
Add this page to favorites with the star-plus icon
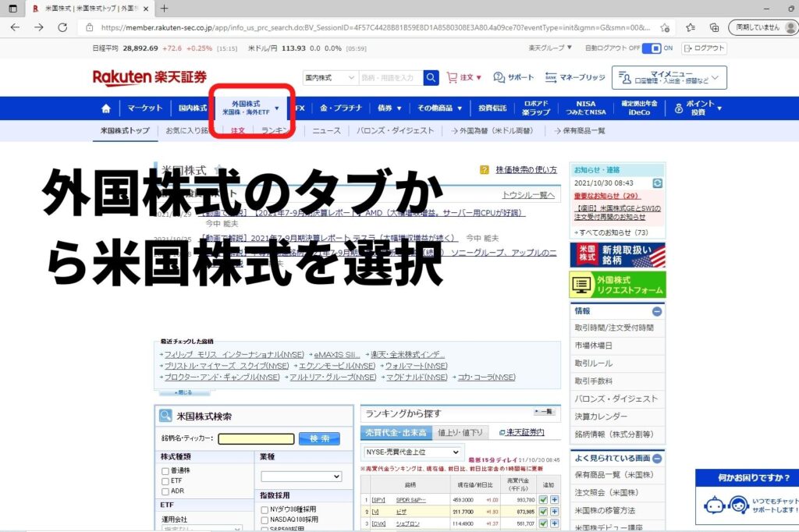pyautogui.click(x=665, y=27)
